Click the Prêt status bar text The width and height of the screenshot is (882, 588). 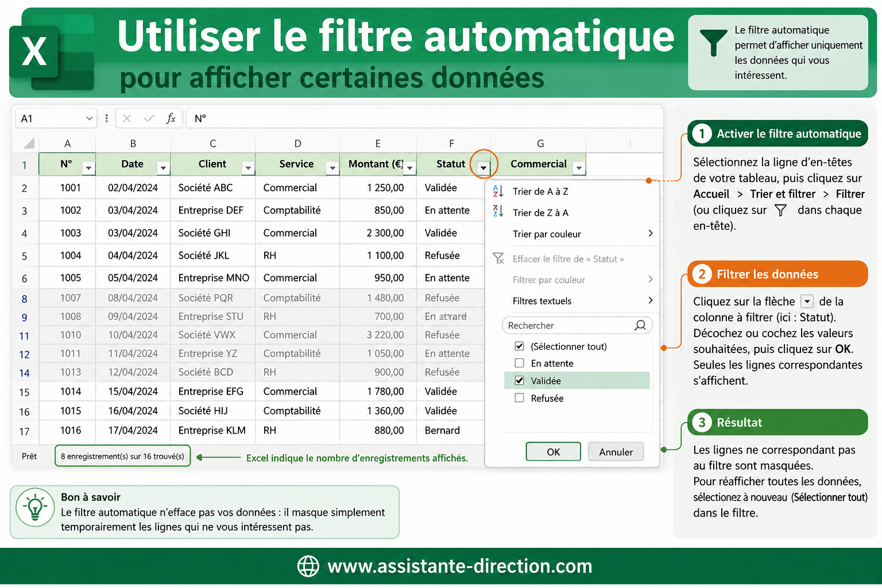click(29, 456)
